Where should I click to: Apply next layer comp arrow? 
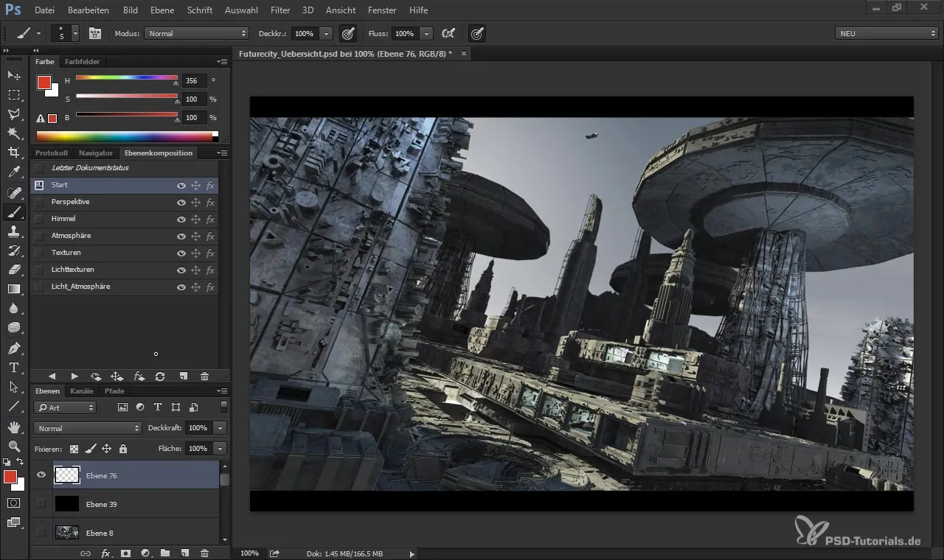pos(74,377)
